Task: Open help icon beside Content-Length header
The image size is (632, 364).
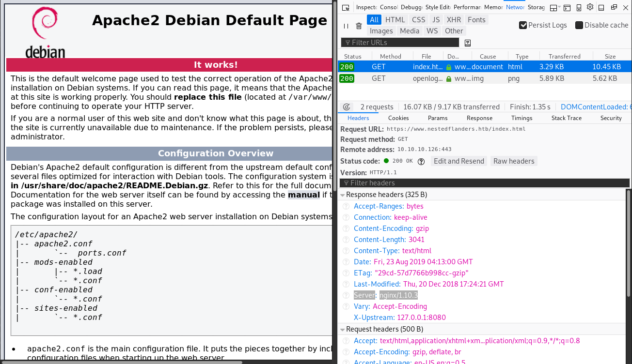Action: click(346, 240)
